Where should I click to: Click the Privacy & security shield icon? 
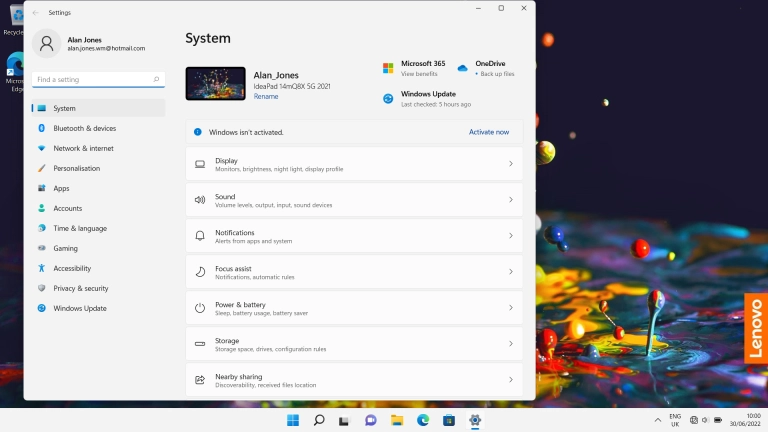pyautogui.click(x=41, y=288)
